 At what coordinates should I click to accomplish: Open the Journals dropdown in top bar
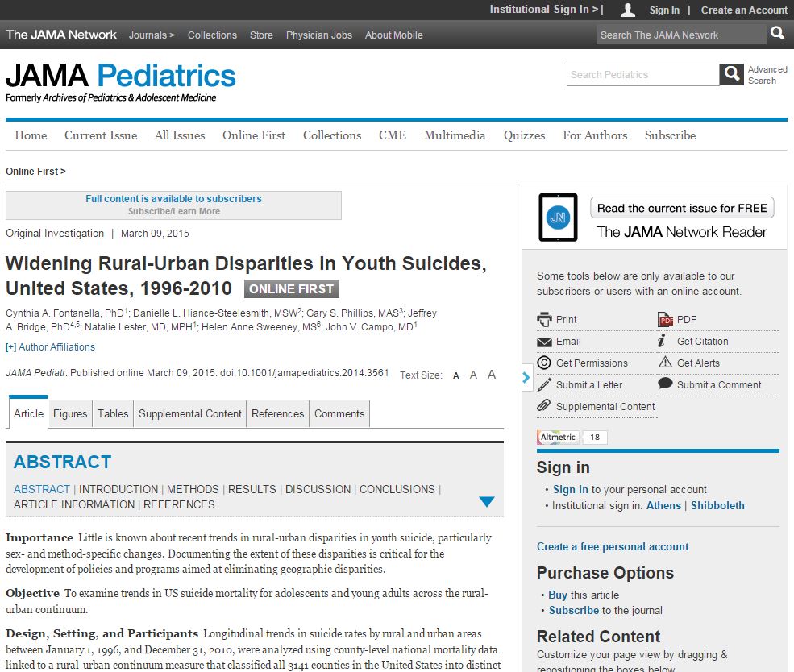tap(152, 35)
